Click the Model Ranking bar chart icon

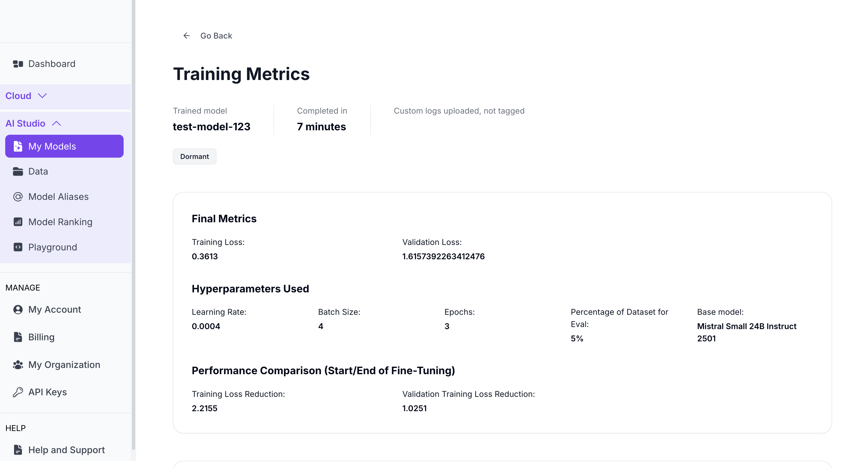pyautogui.click(x=18, y=222)
